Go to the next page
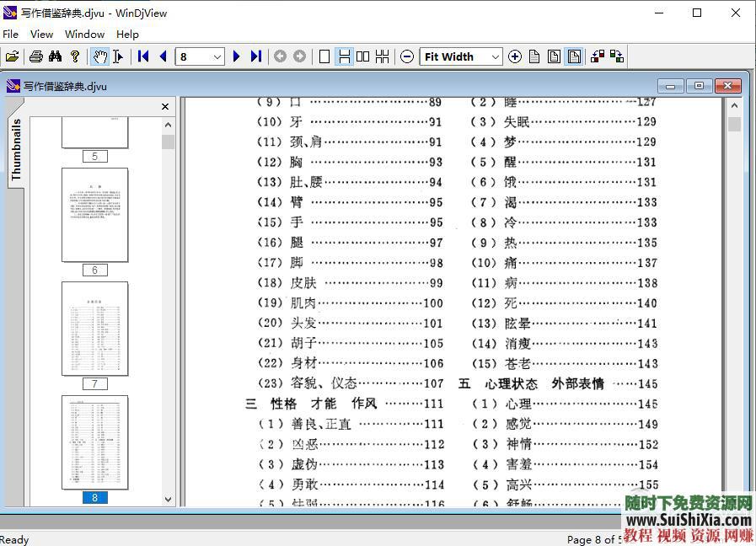This screenshot has height=546, width=756. pyautogui.click(x=236, y=56)
